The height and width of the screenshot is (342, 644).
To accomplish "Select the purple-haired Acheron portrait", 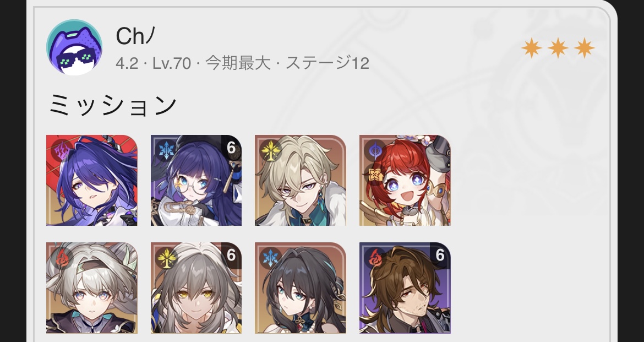I will [x=91, y=181].
